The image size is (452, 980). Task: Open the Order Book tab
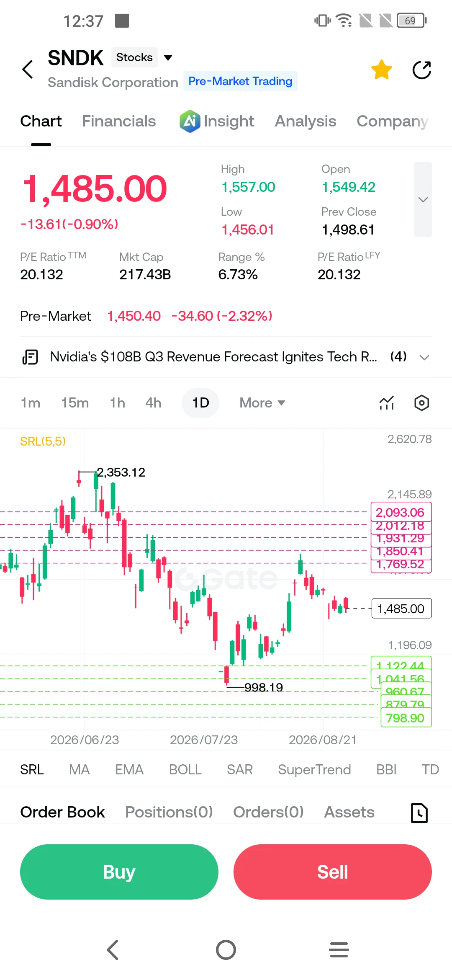(62, 812)
